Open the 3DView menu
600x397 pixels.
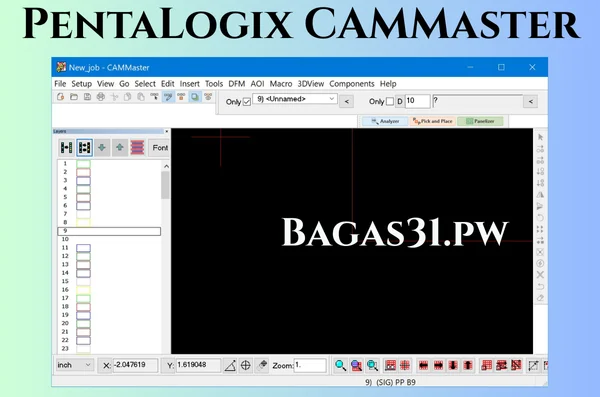point(311,84)
